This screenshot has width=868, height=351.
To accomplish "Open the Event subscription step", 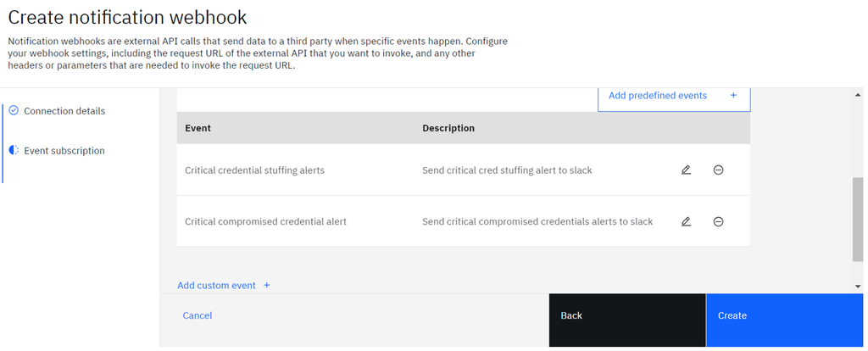I will tap(64, 151).
